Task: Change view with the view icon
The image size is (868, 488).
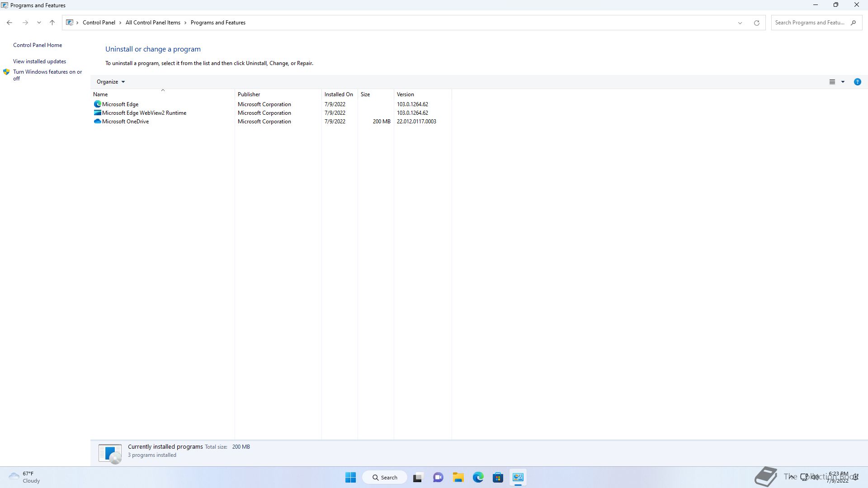Action: click(832, 82)
